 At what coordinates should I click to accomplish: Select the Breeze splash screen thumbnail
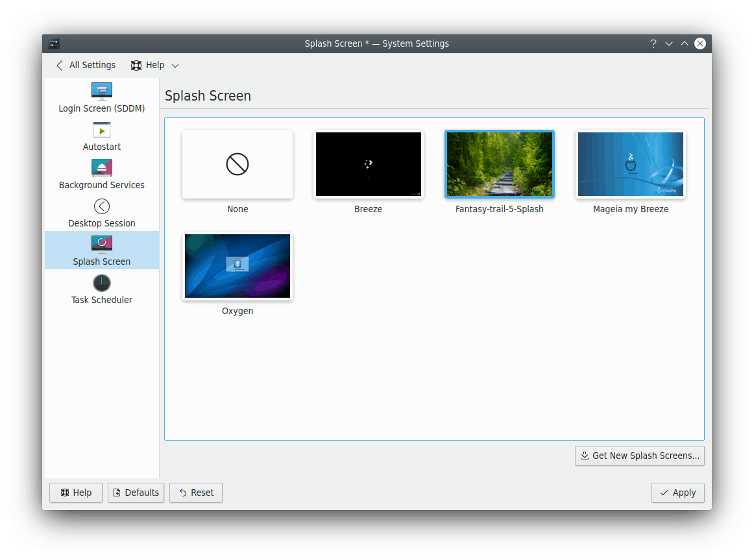[x=368, y=164]
